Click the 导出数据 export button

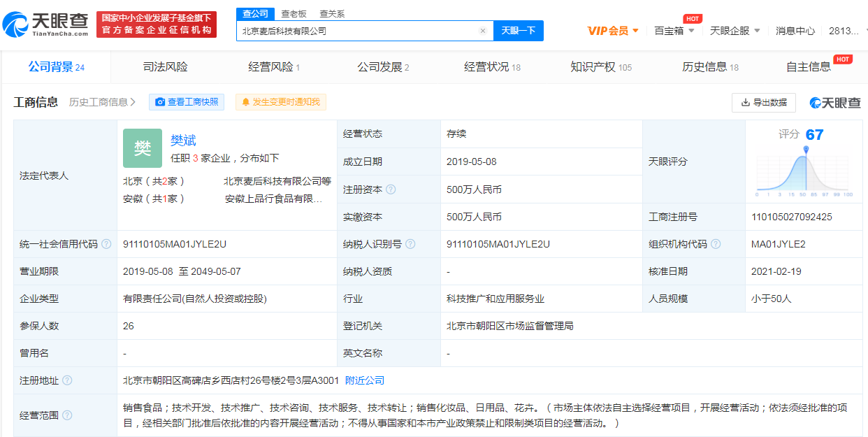click(764, 102)
